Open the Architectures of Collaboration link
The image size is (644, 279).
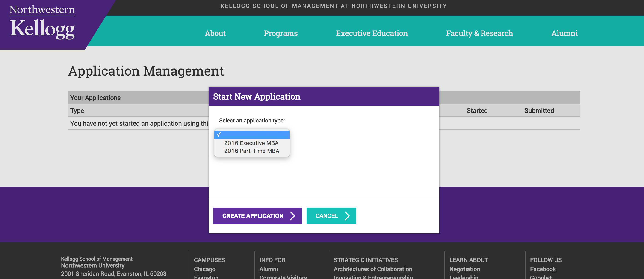pyautogui.click(x=373, y=269)
